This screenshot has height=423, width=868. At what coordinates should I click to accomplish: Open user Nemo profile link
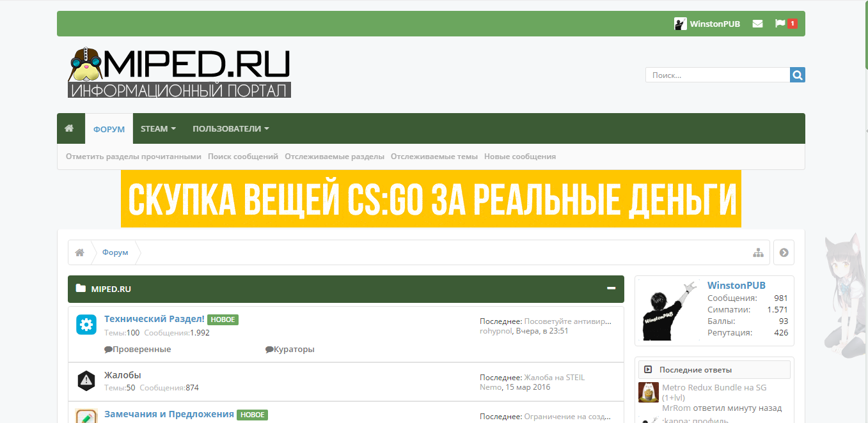[491, 387]
